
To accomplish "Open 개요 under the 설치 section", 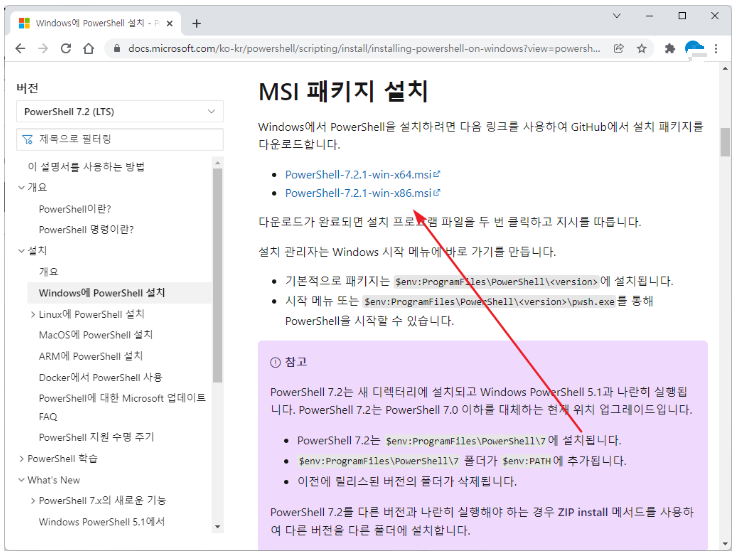I will pos(48,272).
